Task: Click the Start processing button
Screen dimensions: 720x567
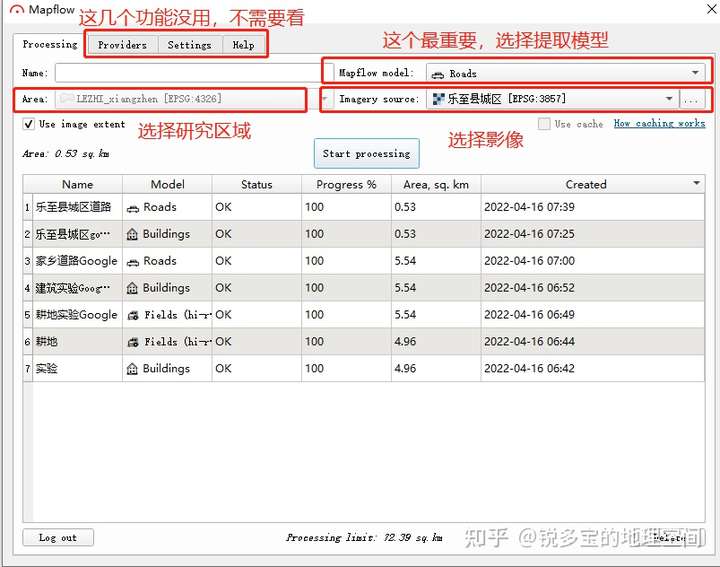Action: pos(366,154)
